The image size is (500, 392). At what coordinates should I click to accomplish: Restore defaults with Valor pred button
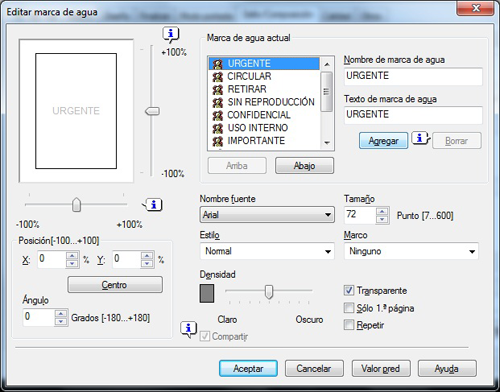pyautogui.click(x=381, y=368)
